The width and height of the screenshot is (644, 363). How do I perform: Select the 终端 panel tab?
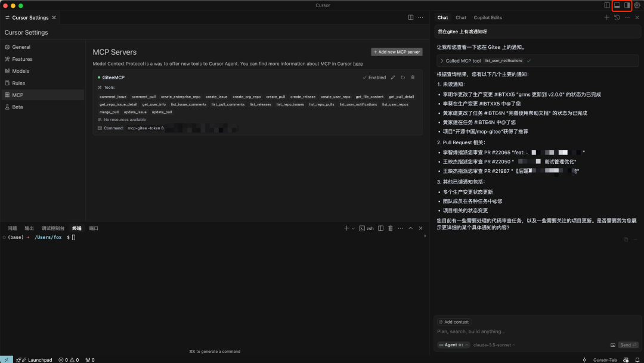click(77, 228)
